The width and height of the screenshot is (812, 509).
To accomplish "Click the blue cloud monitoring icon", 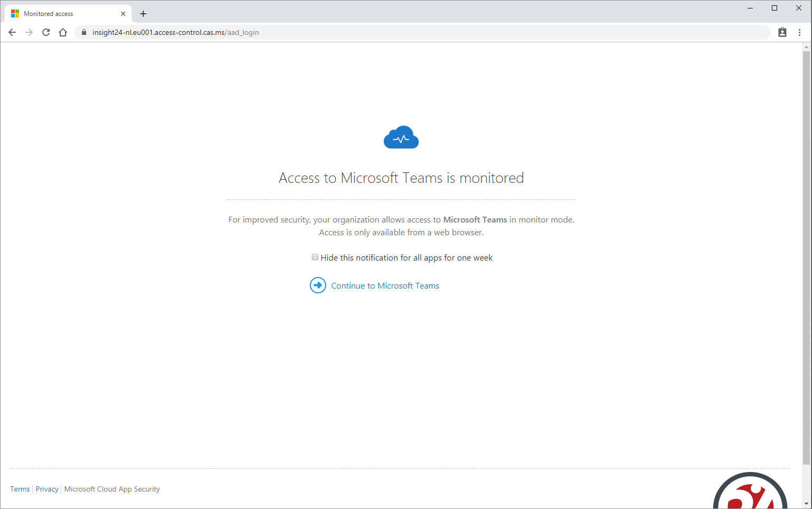I will [401, 137].
